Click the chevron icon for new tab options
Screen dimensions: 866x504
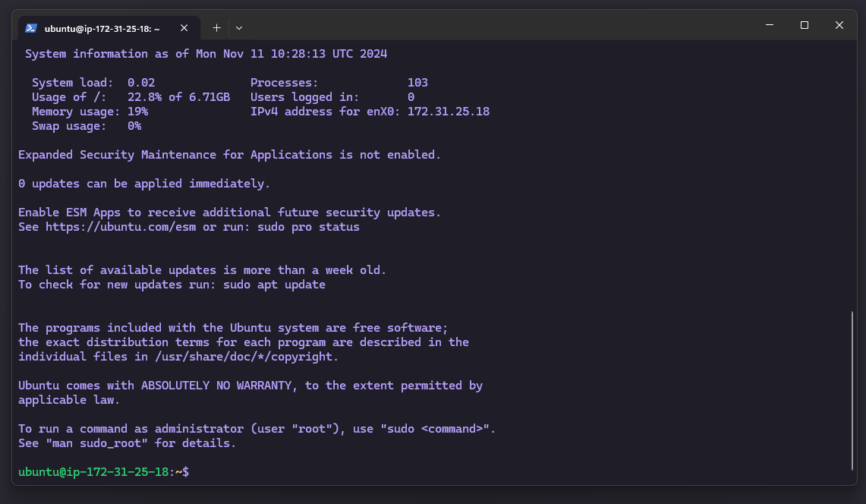(x=238, y=27)
